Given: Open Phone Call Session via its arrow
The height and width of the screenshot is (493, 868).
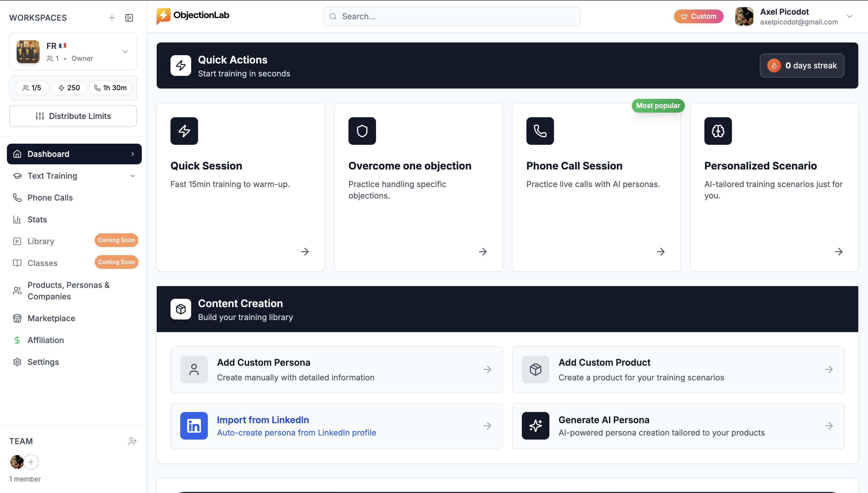Looking at the screenshot, I should [x=660, y=251].
